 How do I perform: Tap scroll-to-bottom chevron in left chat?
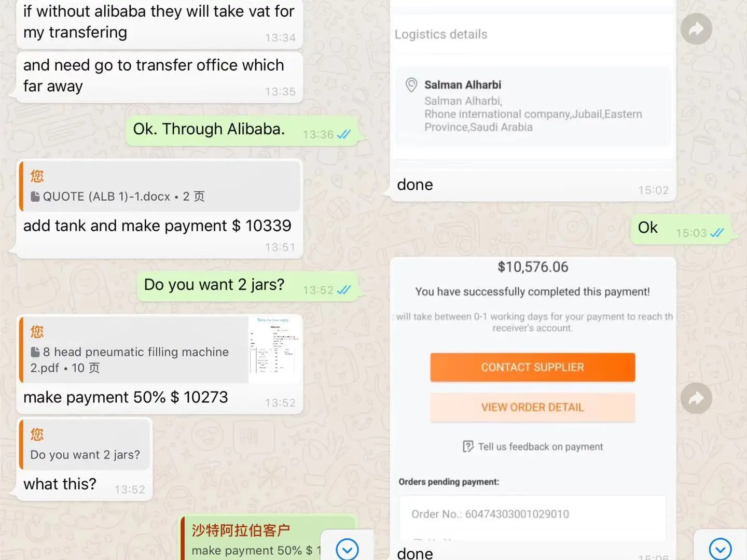pos(347,549)
